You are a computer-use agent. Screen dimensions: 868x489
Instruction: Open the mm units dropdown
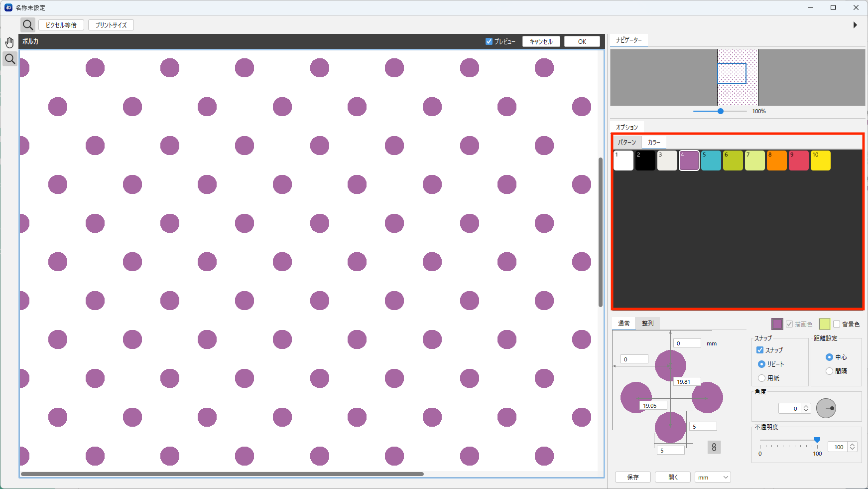click(712, 477)
